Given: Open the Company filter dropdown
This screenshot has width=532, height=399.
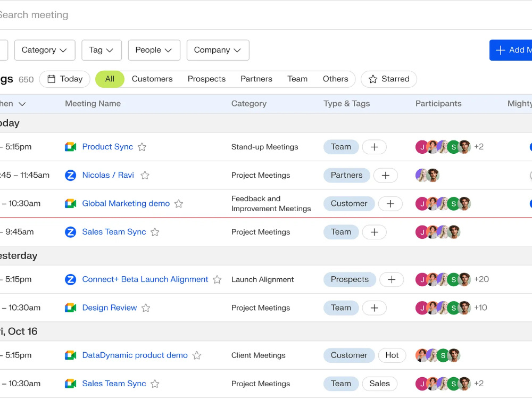Looking at the screenshot, I should (x=218, y=50).
